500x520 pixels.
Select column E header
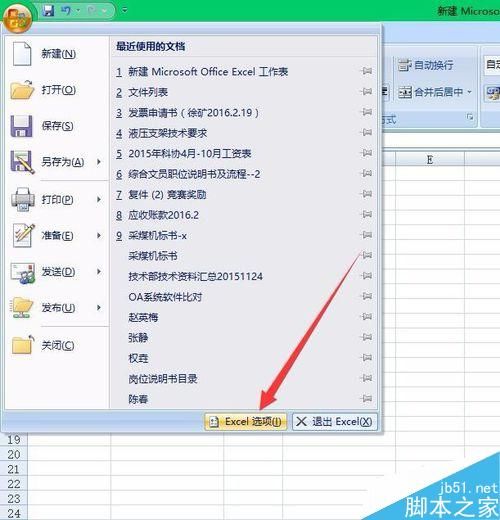(x=430, y=160)
